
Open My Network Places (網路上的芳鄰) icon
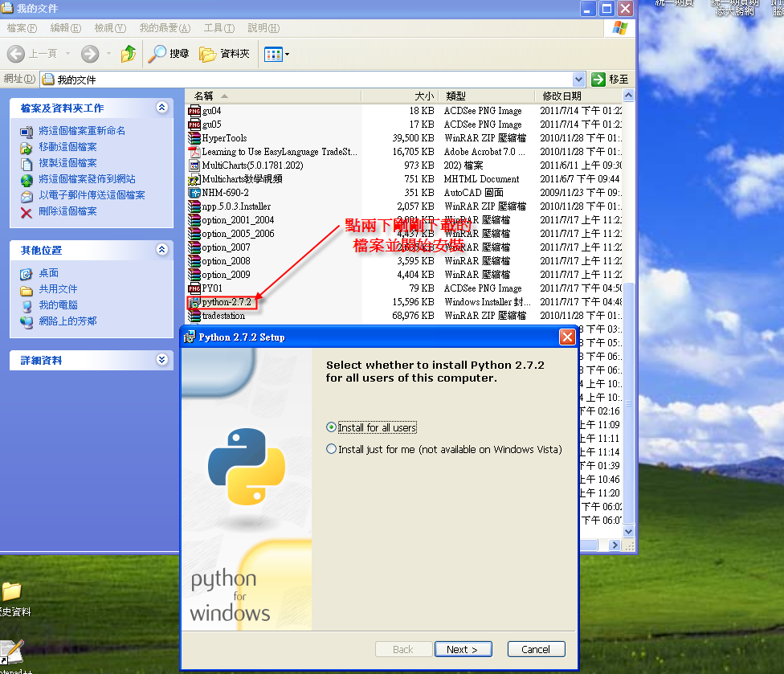[x=26, y=321]
